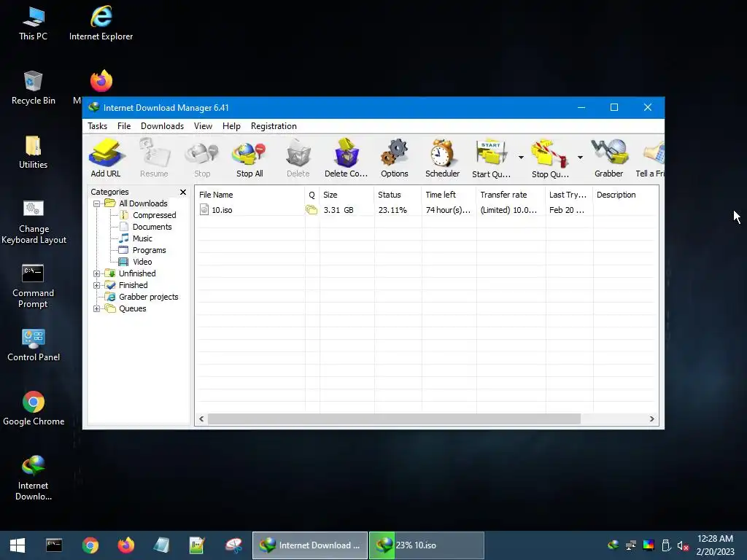Sort by Size column header
This screenshot has width=747, height=560.
coord(347,195)
